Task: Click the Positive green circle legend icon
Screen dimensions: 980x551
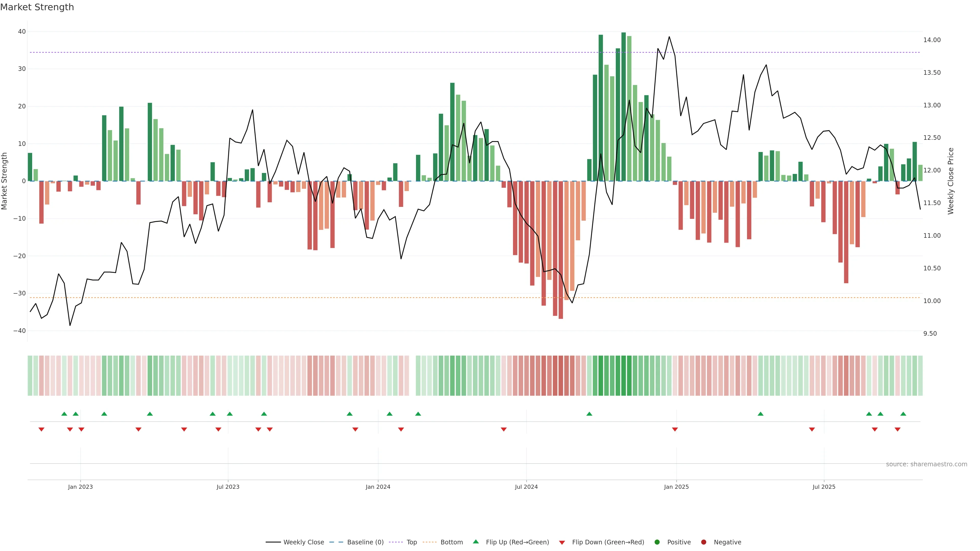Action: coord(657,542)
